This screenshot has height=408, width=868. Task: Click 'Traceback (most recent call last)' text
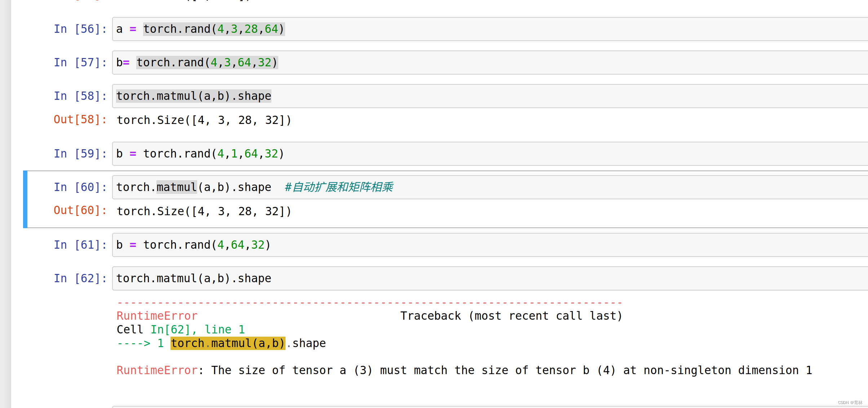click(511, 316)
